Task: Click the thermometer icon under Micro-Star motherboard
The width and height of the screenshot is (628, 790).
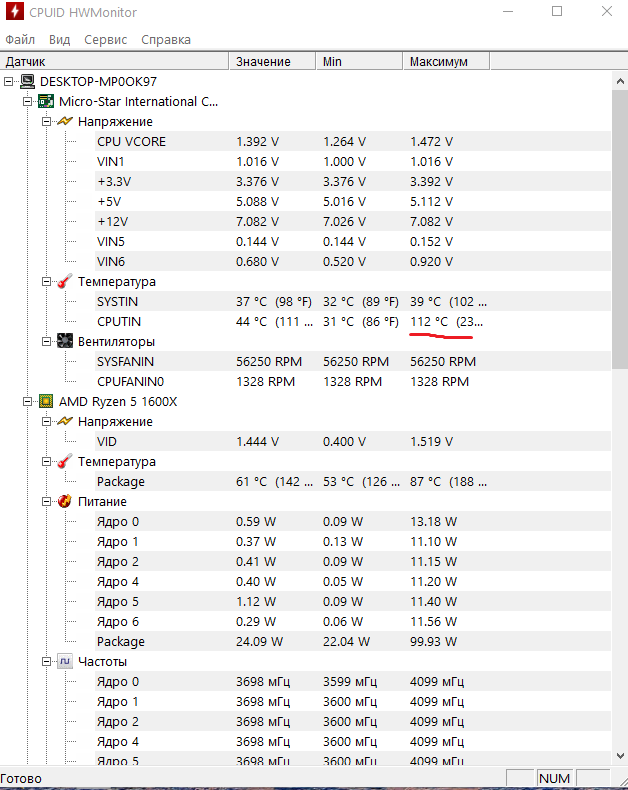Action: (x=64, y=281)
